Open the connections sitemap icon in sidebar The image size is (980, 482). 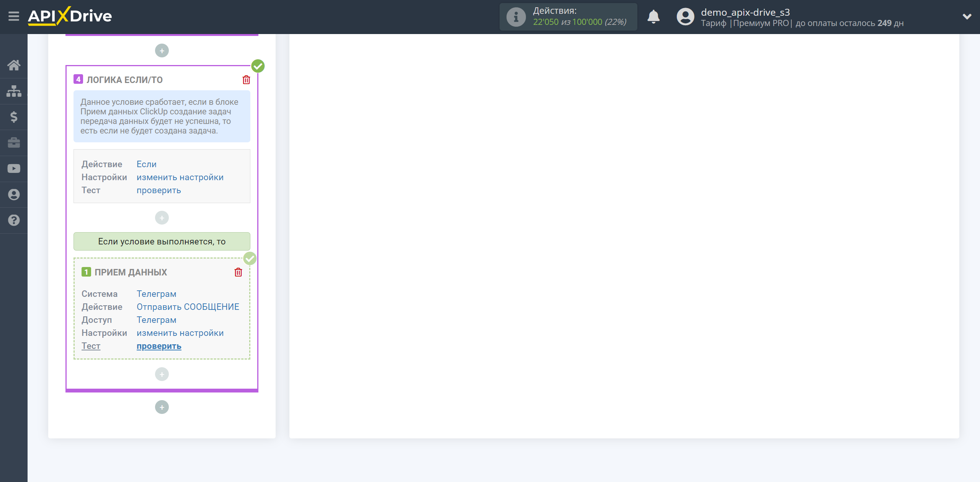[14, 91]
